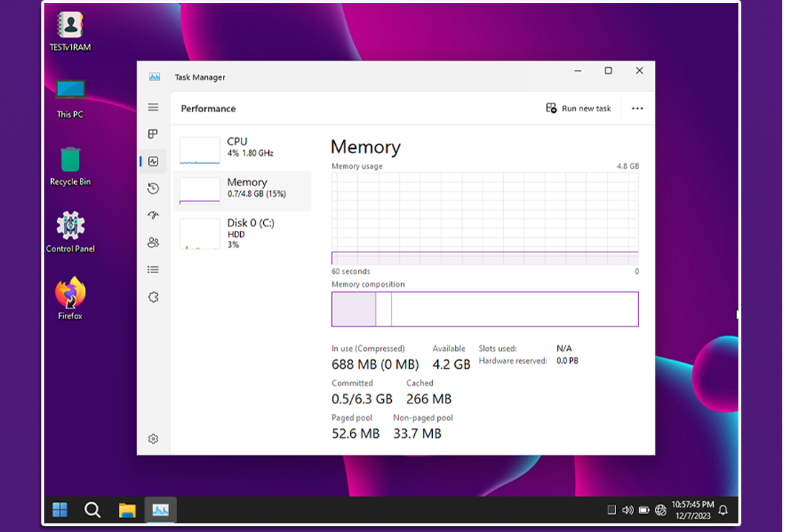Click the Memory usage graph
This screenshot has height=532, width=788.
point(485,218)
